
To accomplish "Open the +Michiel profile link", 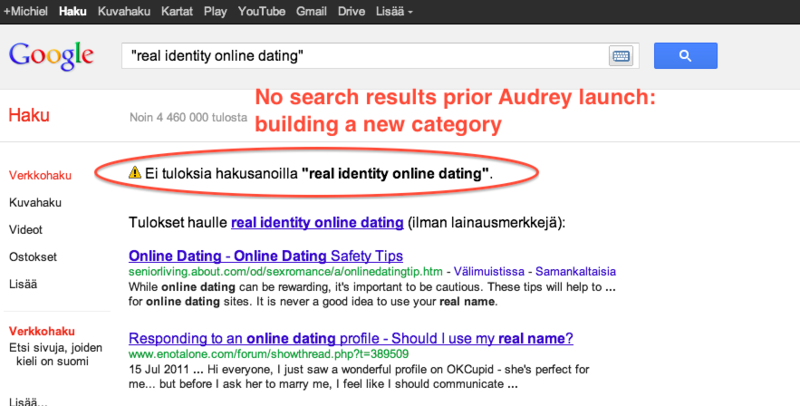I will point(26,11).
